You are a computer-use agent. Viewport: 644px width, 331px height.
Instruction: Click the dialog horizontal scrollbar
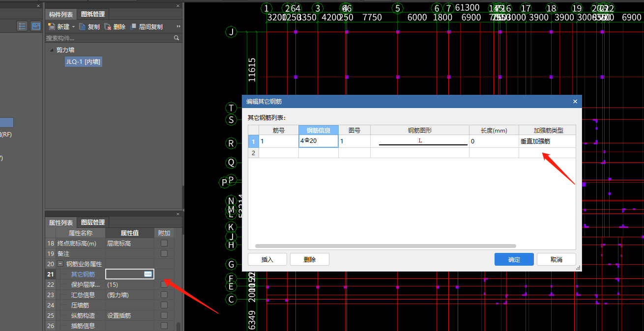click(385, 246)
